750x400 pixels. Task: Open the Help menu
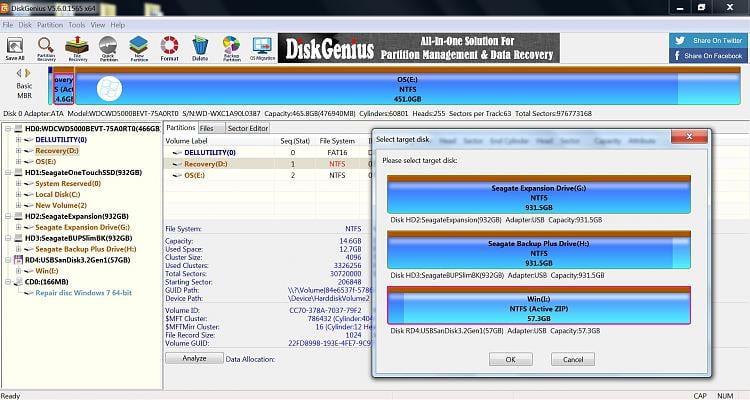[x=118, y=25]
